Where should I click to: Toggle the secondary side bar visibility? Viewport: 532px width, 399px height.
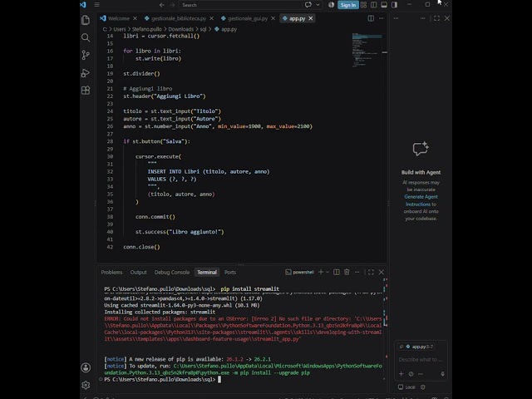tap(394, 5)
